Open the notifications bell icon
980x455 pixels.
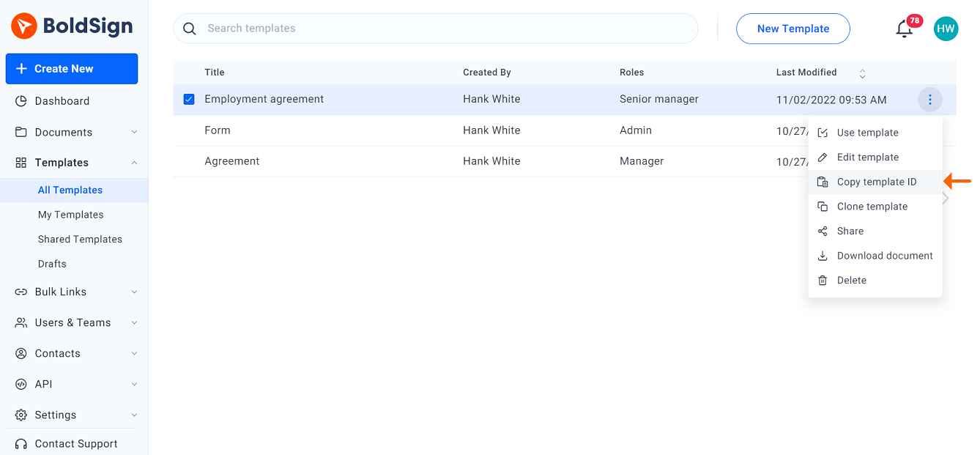click(x=905, y=29)
